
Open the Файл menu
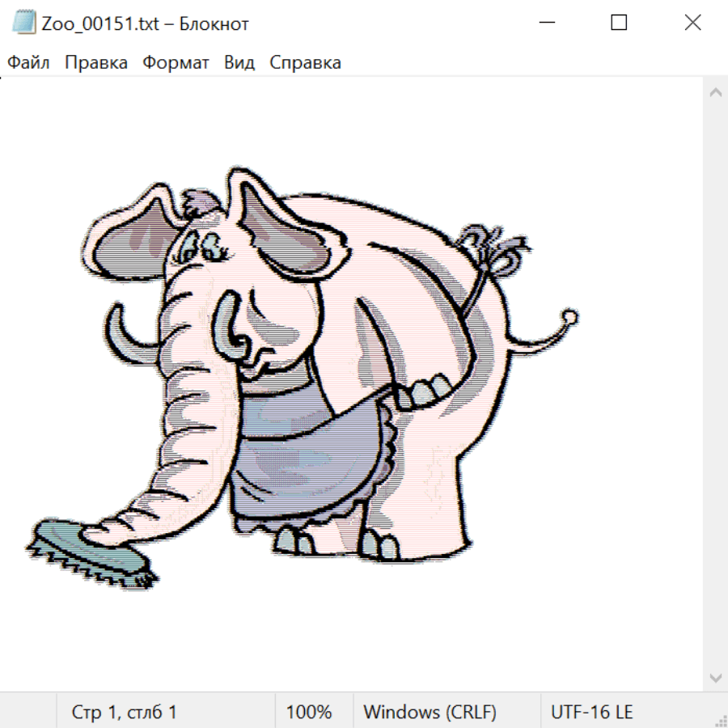point(29,63)
